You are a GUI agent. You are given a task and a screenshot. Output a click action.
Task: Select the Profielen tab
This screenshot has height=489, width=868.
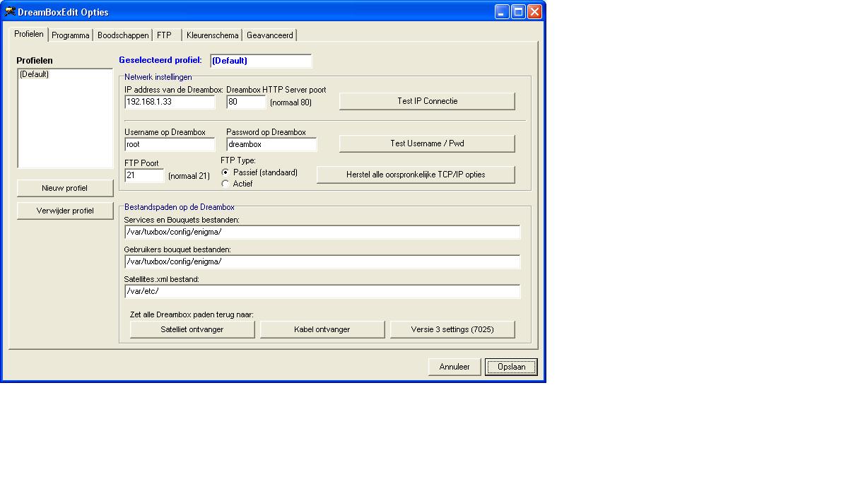coord(29,34)
